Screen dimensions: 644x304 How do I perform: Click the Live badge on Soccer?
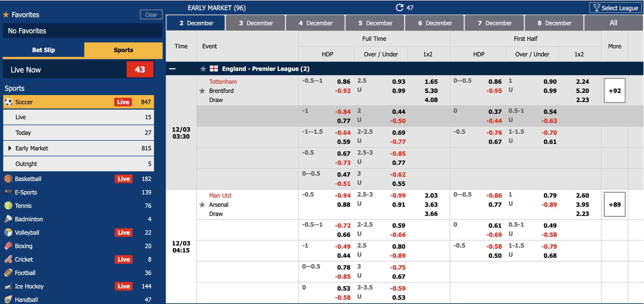pos(123,102)
